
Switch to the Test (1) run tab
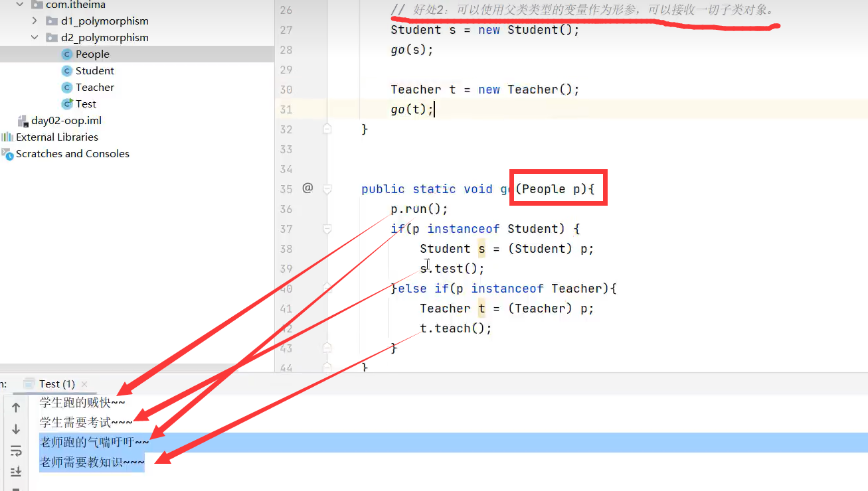56,384
